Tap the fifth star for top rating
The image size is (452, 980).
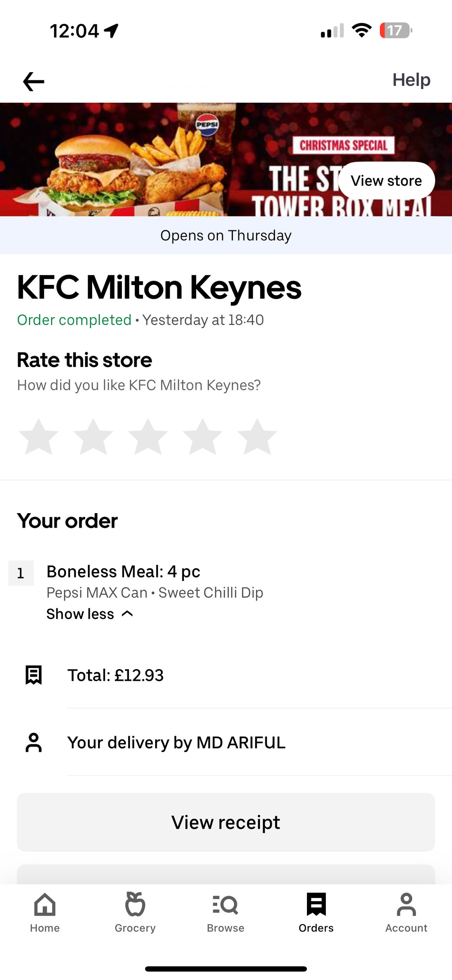point(257,437)
